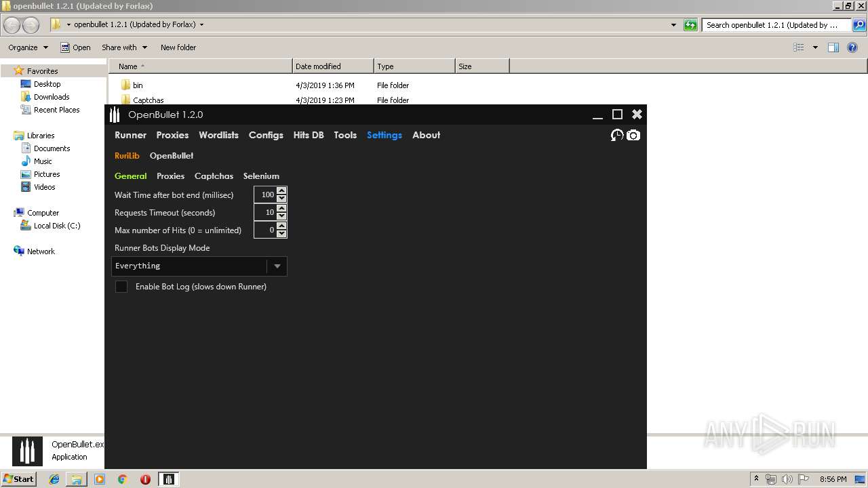
Task: Select the General settings sub-tab
Action: [130, 176]
